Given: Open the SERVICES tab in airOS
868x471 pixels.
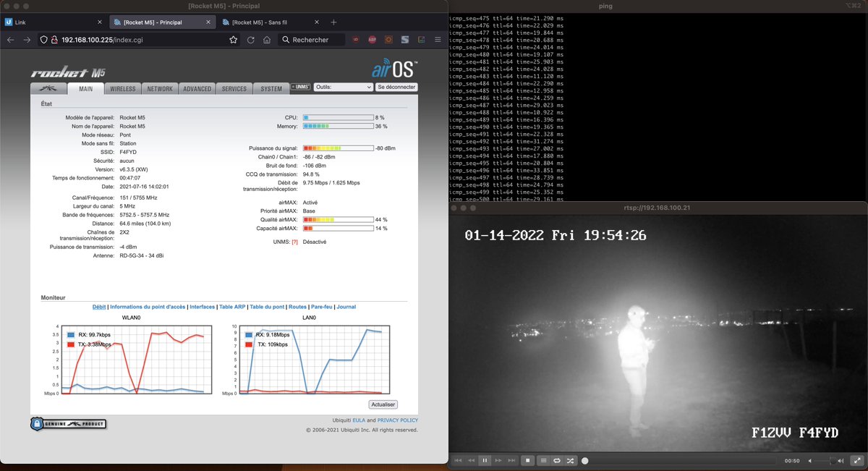Looking at the screenshot, I should [x=234, y=89].
